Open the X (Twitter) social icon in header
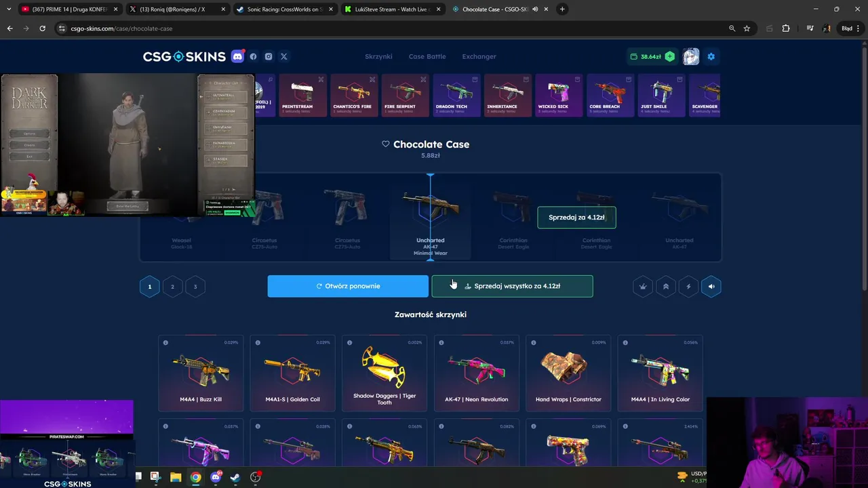Viewport: 868px width, 488px height. click(x=284, y=56)
